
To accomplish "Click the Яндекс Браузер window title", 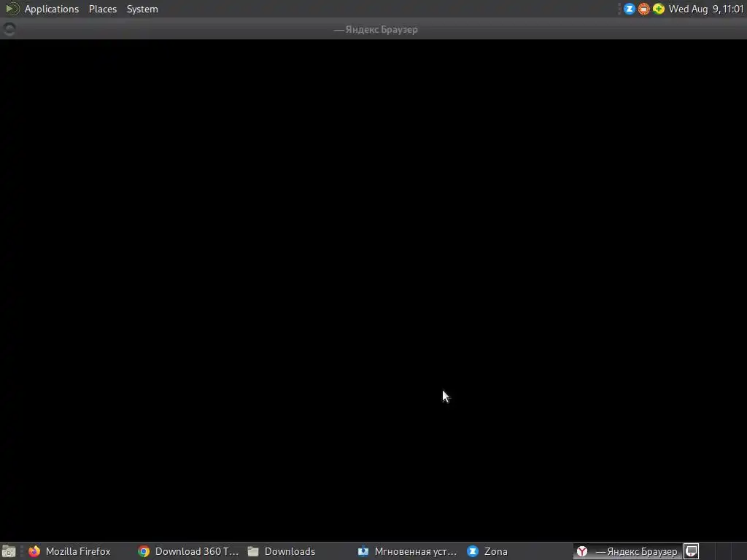I will coord(376,29).
